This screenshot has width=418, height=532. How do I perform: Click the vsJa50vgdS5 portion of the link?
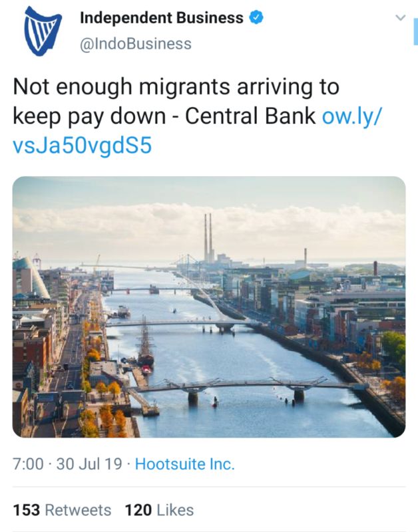pyautogui.click(x=82, y=146)
